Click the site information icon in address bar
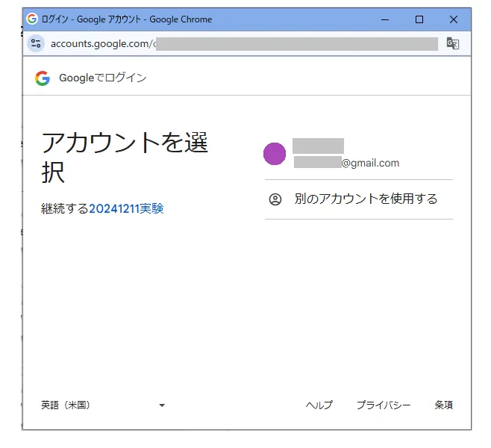Screen dimensions: 491x448 click(x=36, y=43)
